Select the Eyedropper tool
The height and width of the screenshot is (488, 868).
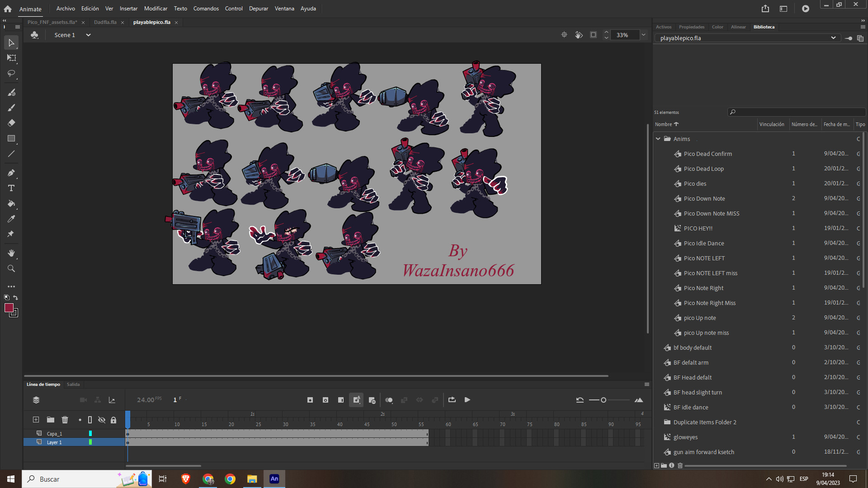click(11, 219)
